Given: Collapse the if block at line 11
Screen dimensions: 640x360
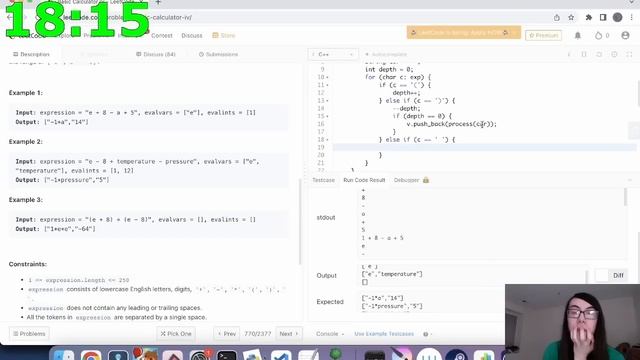Looking at the screenshot, I should click(327, 85).
